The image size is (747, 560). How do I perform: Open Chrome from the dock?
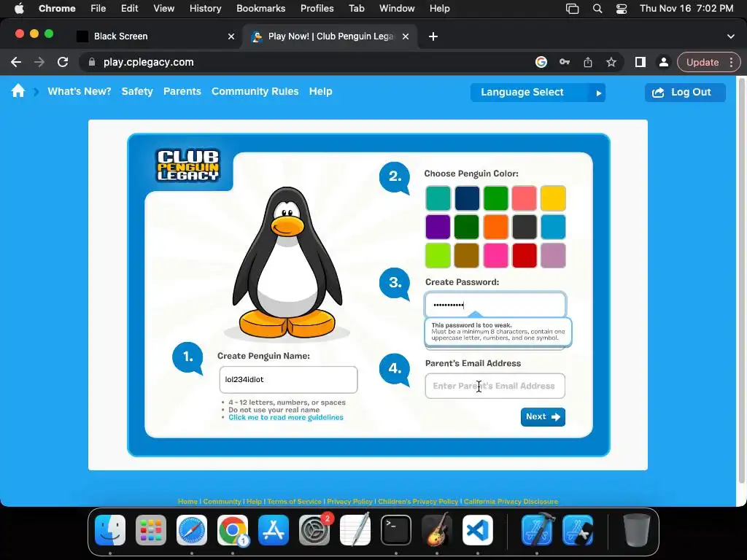(x=233, y=530)
